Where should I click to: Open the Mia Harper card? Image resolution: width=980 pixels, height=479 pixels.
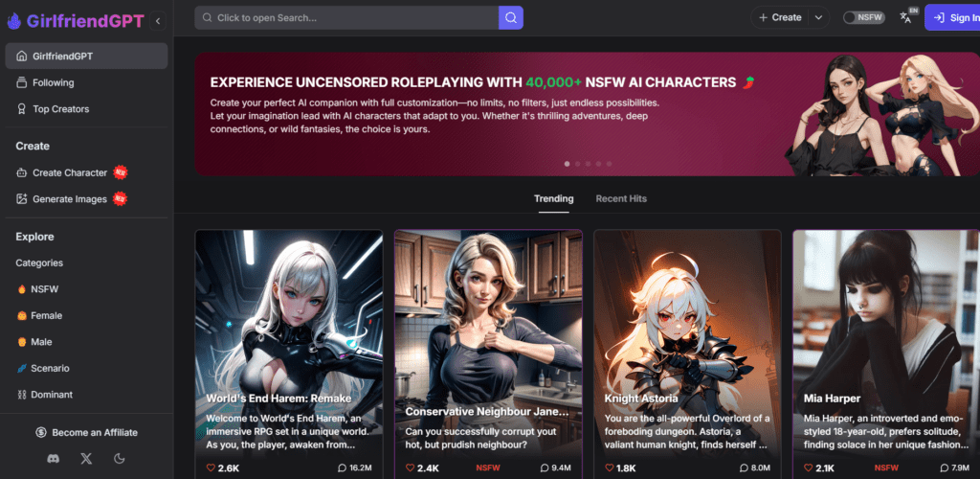(886, 354)
